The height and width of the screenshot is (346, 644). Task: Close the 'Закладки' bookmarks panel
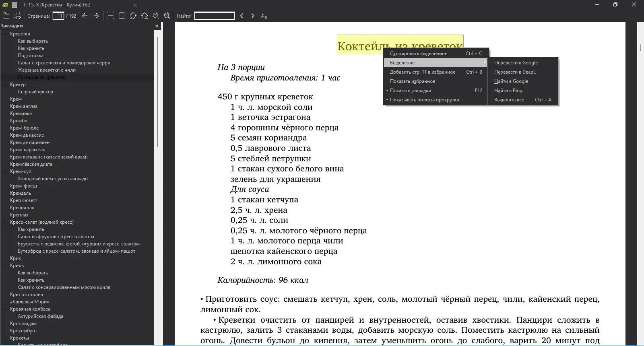[157, 26]
